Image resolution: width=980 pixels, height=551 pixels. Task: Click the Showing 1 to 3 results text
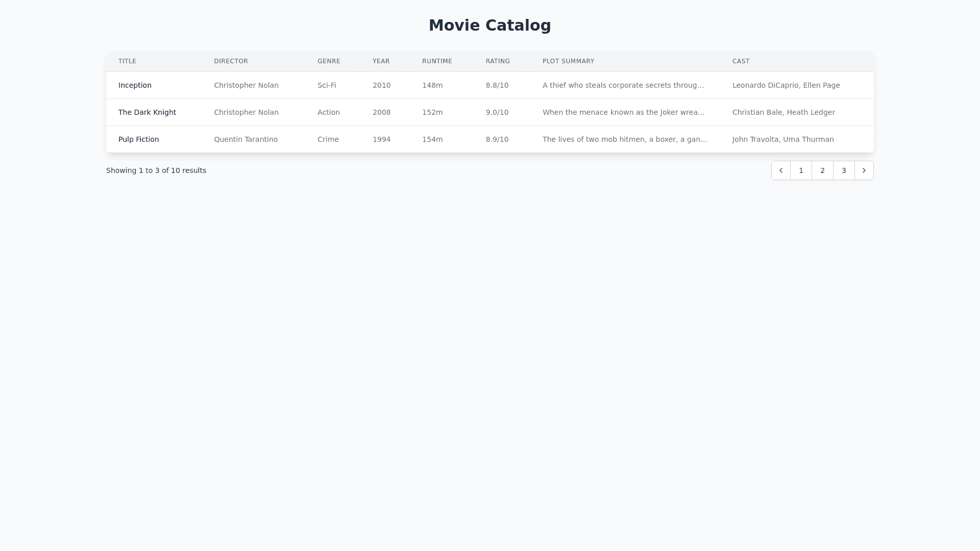click(x=156, y=170)
